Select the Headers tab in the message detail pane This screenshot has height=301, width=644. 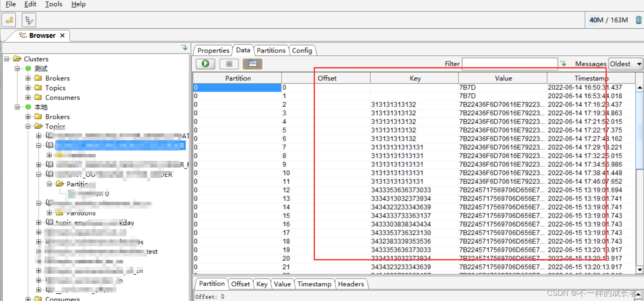tap(351, 283)
